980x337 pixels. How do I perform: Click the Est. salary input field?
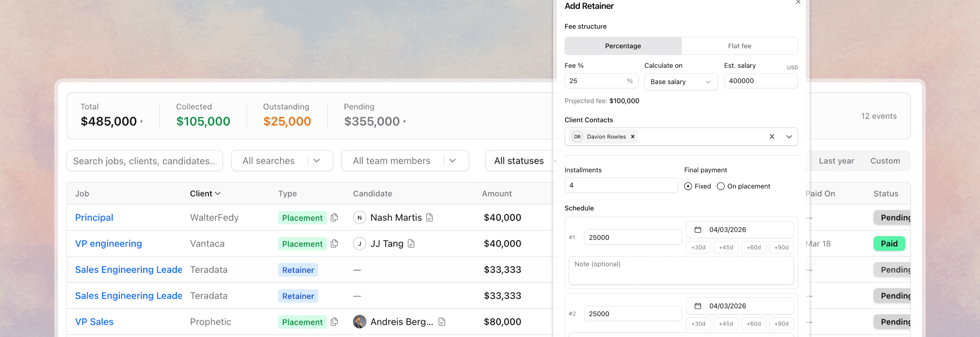click(761, 81)
